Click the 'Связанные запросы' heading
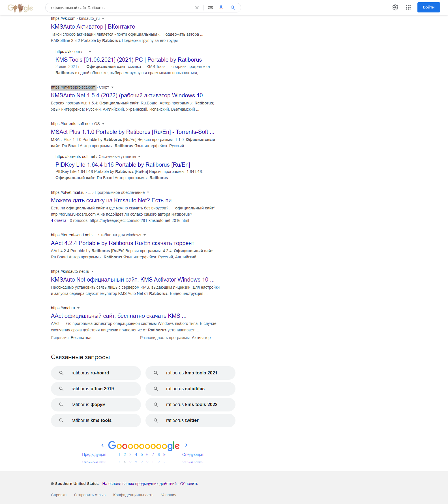448x504 pixels. tap(80, 357)
